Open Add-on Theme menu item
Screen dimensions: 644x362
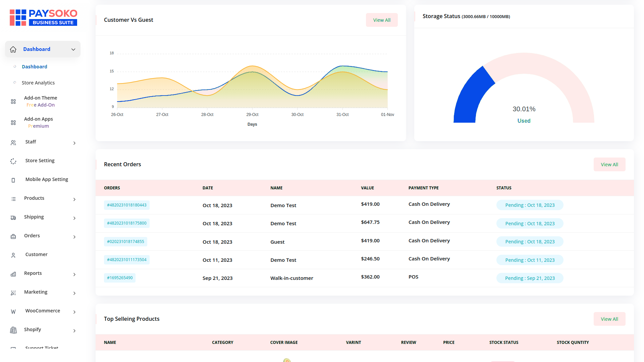[40, 98]
